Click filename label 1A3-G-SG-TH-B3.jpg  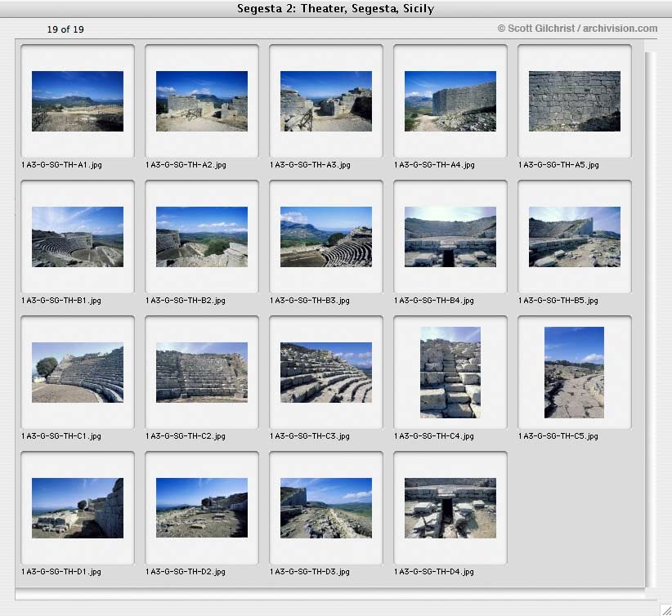point(310,301)
